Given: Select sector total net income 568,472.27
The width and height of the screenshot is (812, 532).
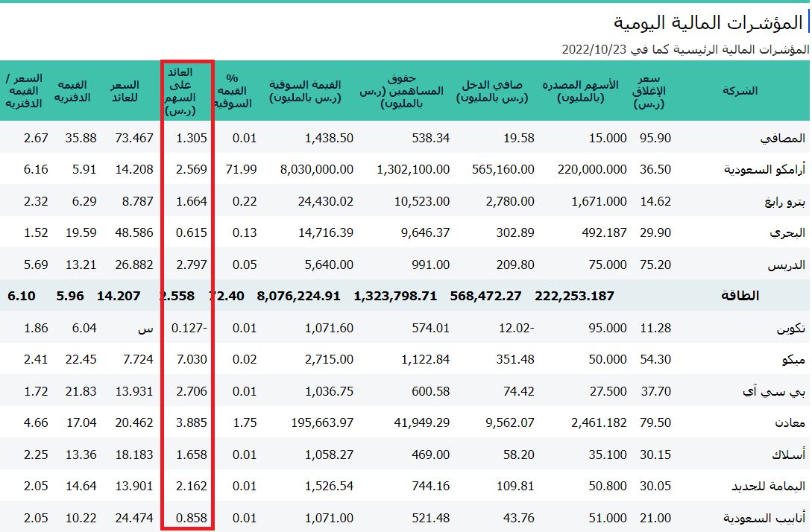Looking at the screenshot, I should pyautogui.click(x=485, y=296).
